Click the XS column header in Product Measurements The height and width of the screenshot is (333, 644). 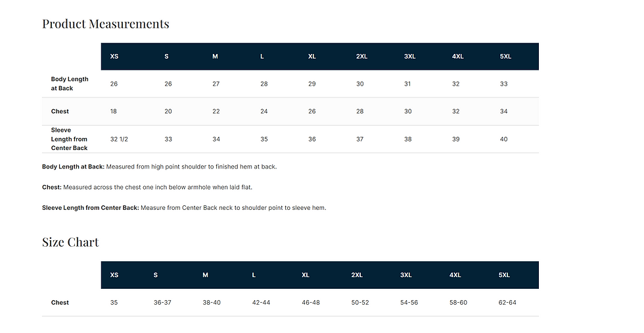coord(114,57)
